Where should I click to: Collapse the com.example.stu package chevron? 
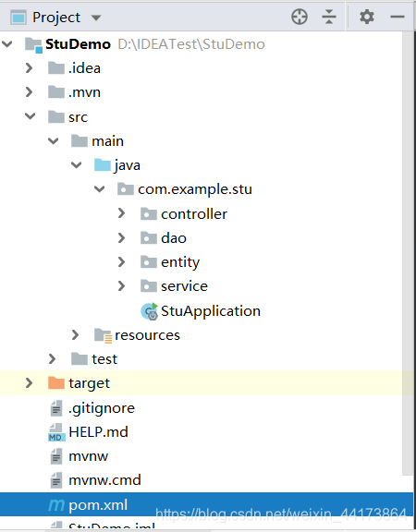click(x=100, y=189)
